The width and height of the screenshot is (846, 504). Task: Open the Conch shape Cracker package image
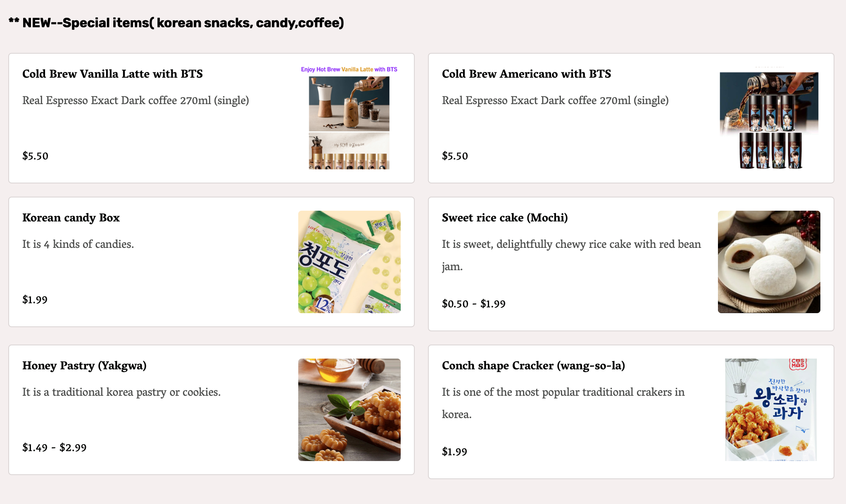(770, 410)
